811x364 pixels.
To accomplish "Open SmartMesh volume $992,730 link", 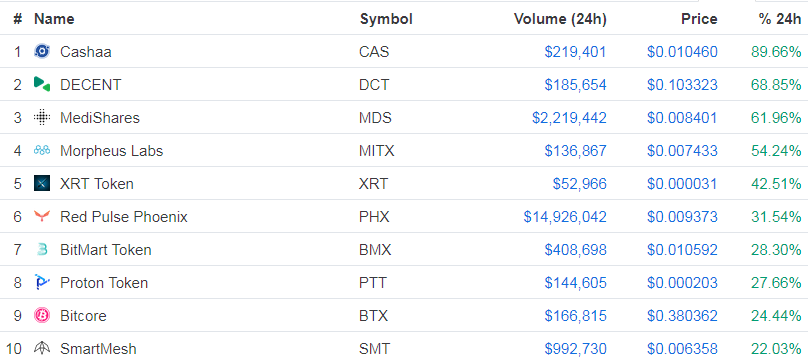I will (576, 349).
